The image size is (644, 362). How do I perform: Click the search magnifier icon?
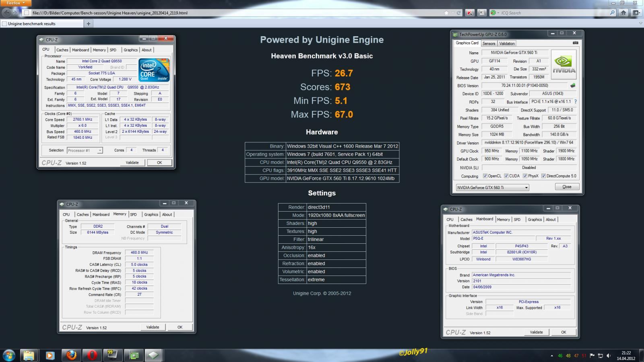click(612, 13)
